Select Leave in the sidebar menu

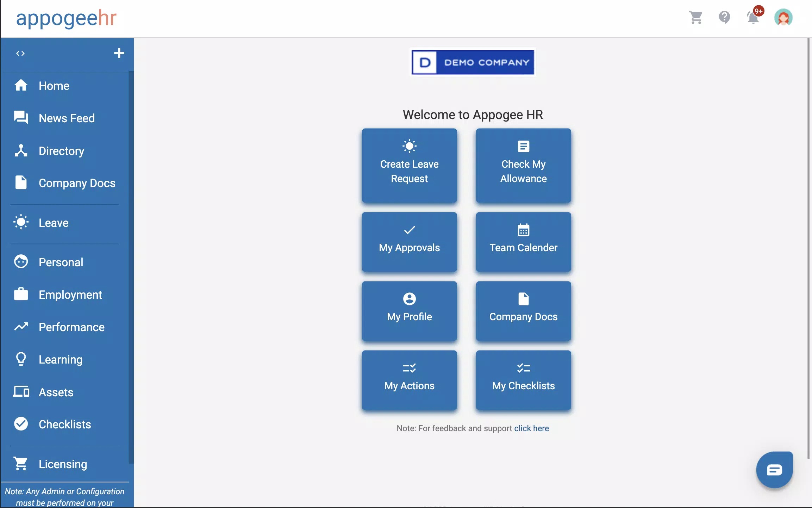pyautogui.click(x=65, y=223)
